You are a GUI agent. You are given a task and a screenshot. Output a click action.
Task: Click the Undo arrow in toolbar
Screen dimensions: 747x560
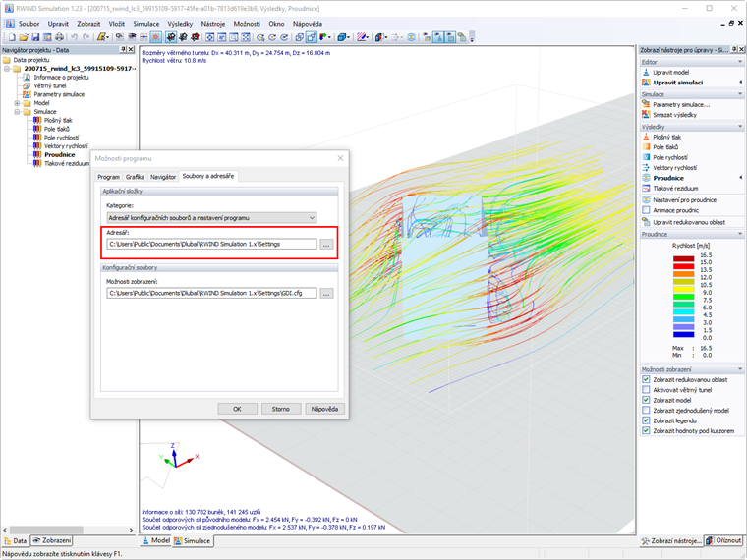pyautogui.click(x=75, y=37)
